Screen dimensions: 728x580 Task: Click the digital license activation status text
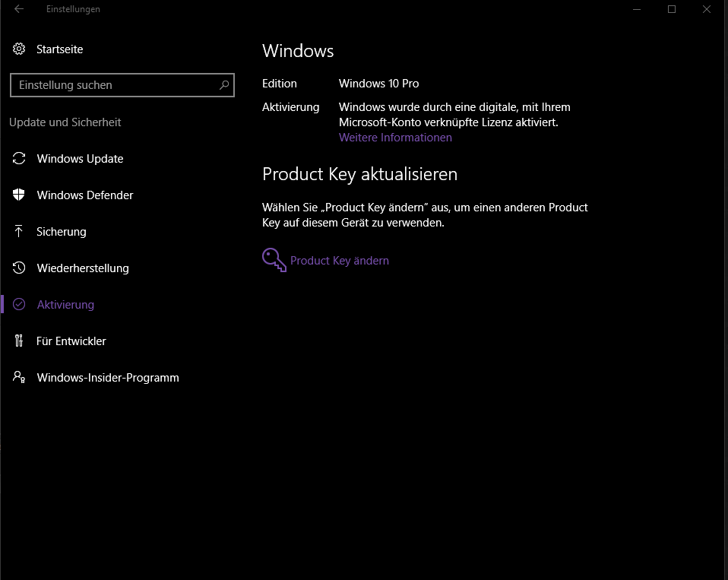pyautogui.click(x=454, y=115)
